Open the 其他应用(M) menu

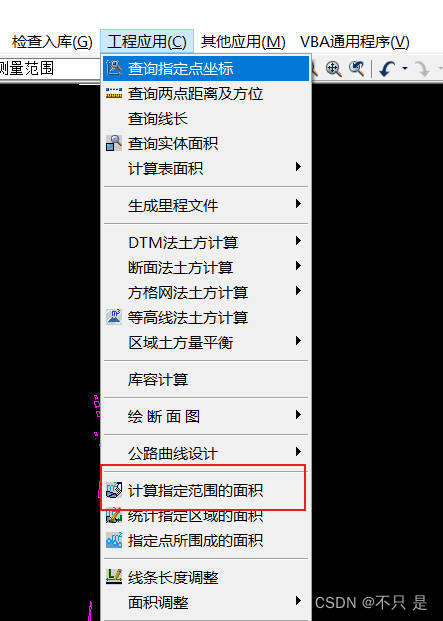243,42
